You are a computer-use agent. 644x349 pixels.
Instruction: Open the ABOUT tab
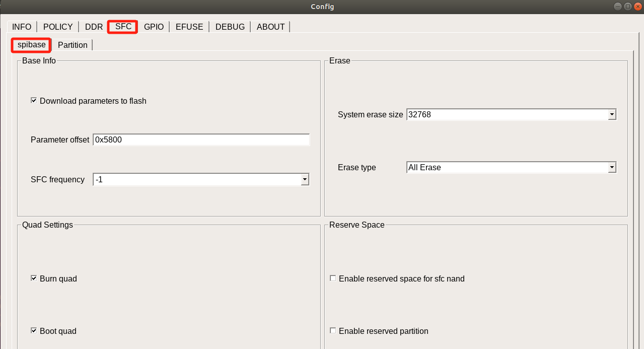270,27
